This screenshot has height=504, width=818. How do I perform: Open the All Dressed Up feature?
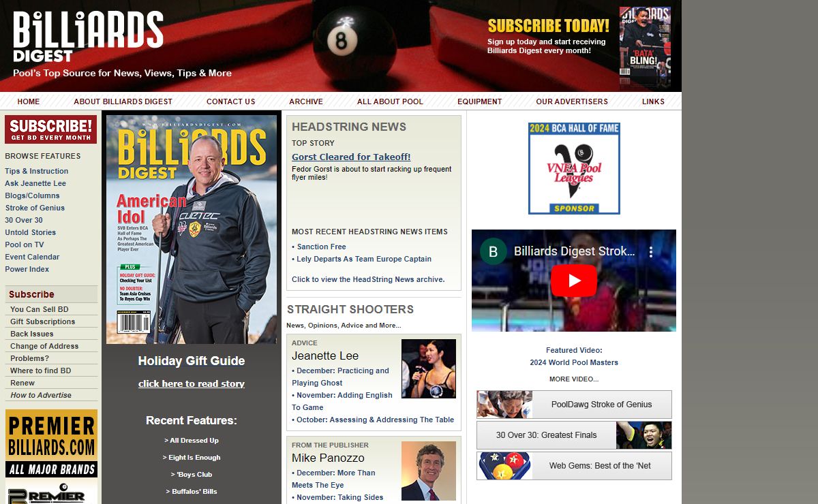[x=192, y=441]
